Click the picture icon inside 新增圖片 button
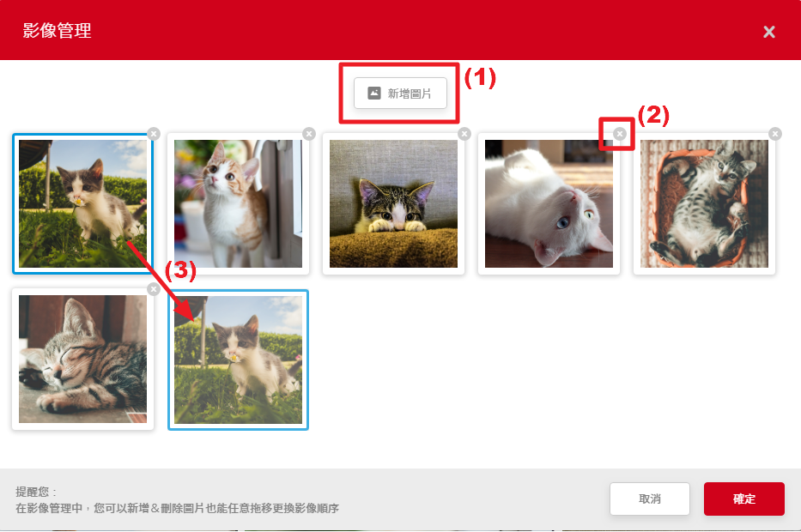This screenshot has width=801, height=532. click(x=374, y=93)
